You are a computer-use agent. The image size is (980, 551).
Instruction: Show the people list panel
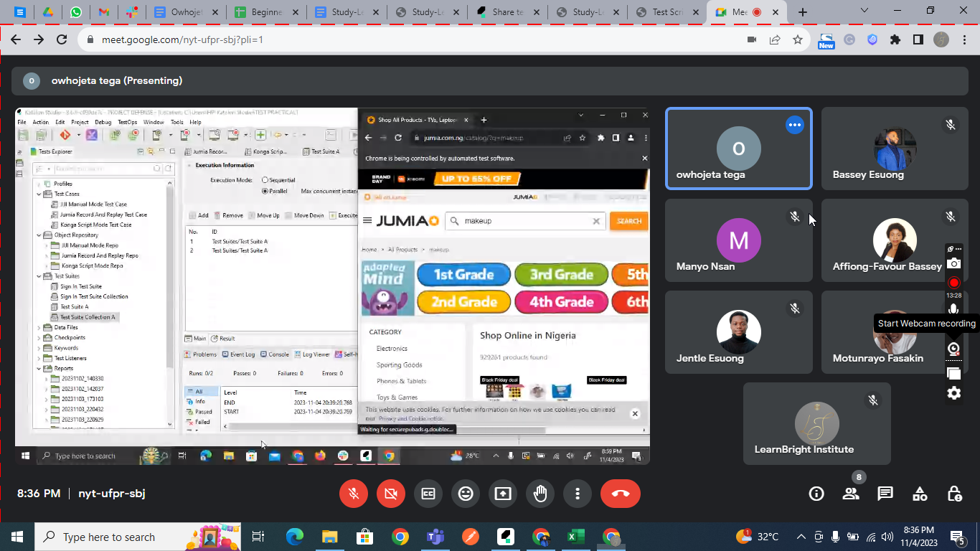[851, 494]
